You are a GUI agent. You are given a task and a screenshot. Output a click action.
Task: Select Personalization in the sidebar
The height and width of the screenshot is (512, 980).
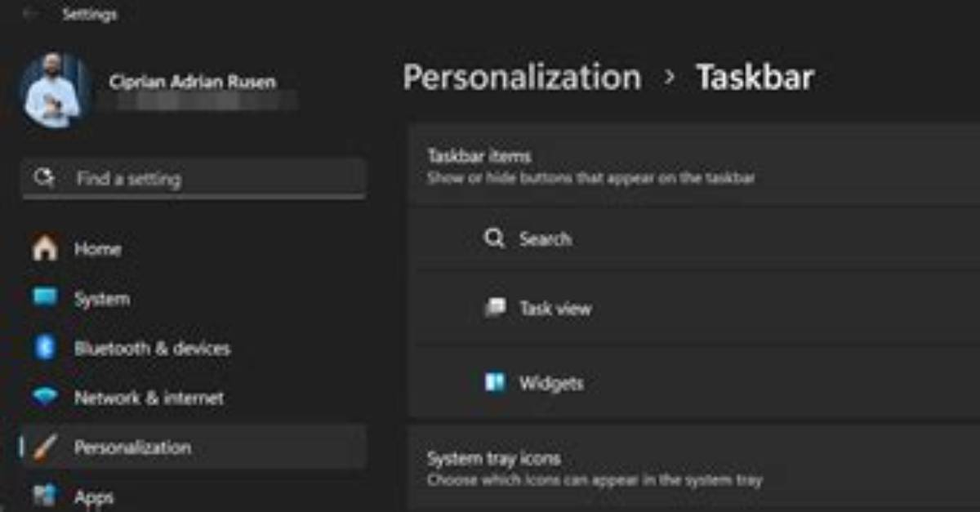194,447
